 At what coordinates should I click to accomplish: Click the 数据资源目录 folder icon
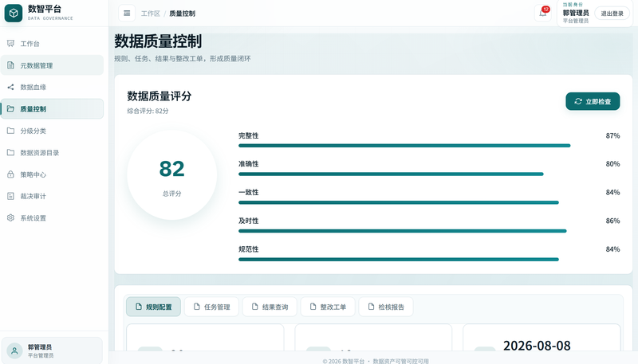[x=10, y=152]
